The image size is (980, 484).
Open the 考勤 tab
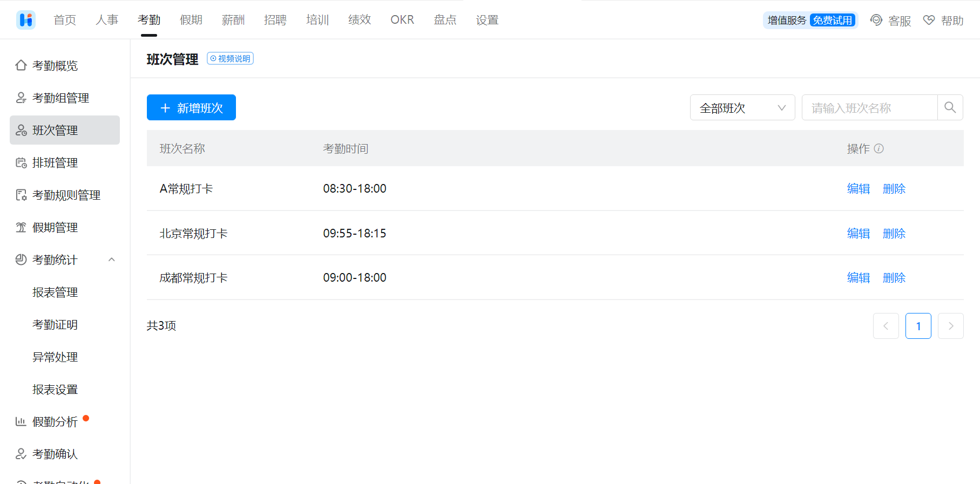click(x=149, y=20)
